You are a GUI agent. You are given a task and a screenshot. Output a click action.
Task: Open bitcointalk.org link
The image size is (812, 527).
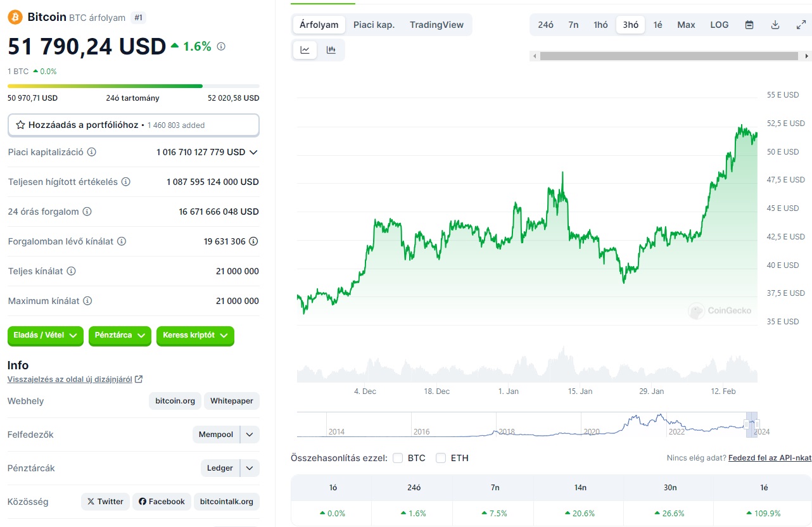[x=227, y=502]
